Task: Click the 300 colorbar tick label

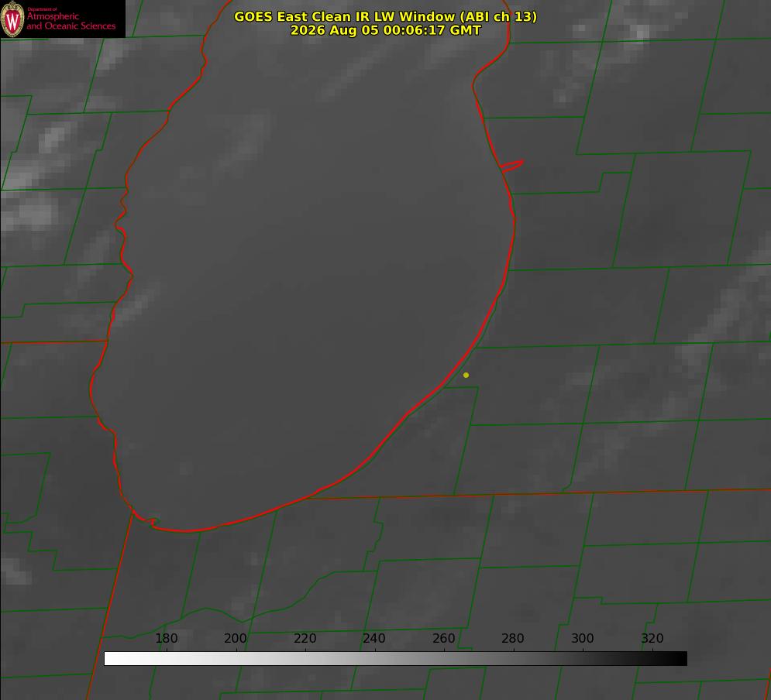Action: 583,639
